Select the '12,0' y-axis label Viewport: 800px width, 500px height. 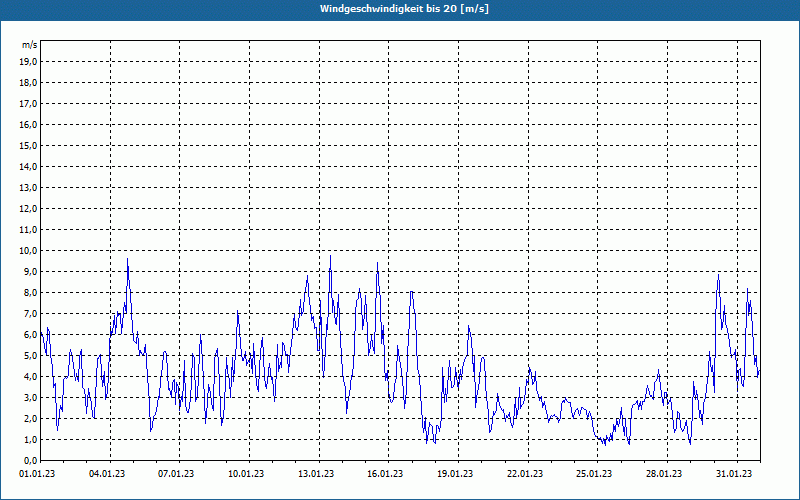pyautogui.click(x=28, y=209)
